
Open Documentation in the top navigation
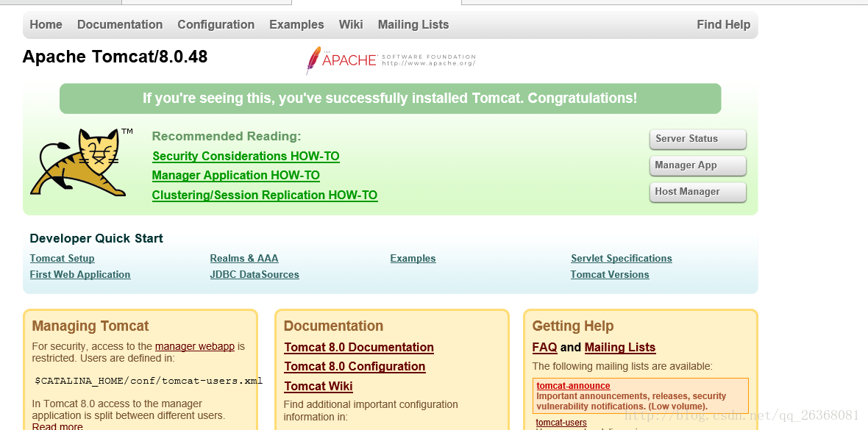[x=120, y=24]
